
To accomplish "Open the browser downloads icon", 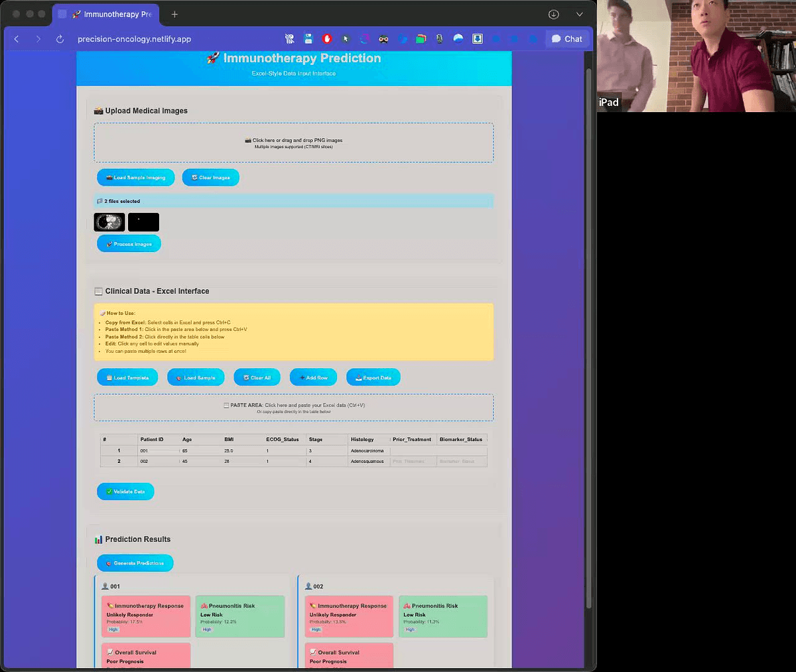I will click(554, 14).
